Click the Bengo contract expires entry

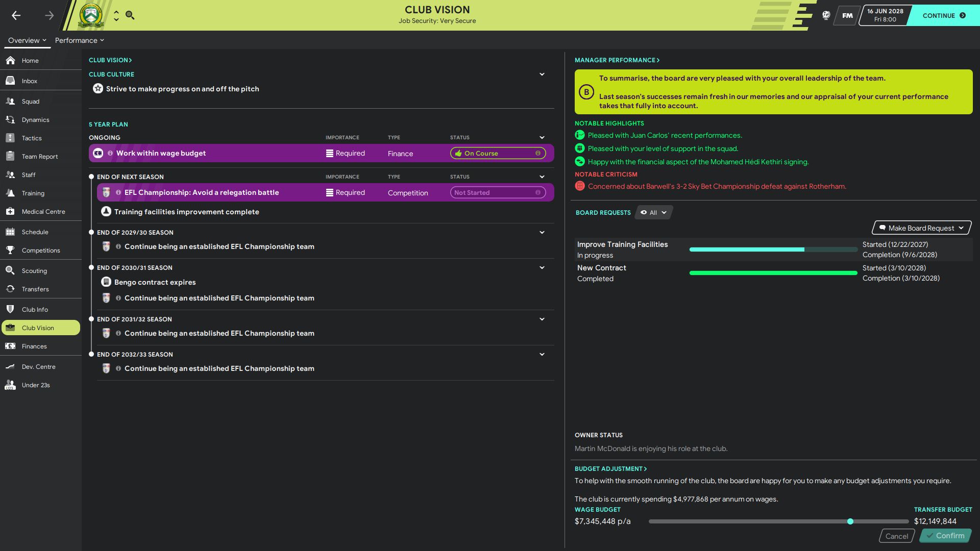coord(155,282)
